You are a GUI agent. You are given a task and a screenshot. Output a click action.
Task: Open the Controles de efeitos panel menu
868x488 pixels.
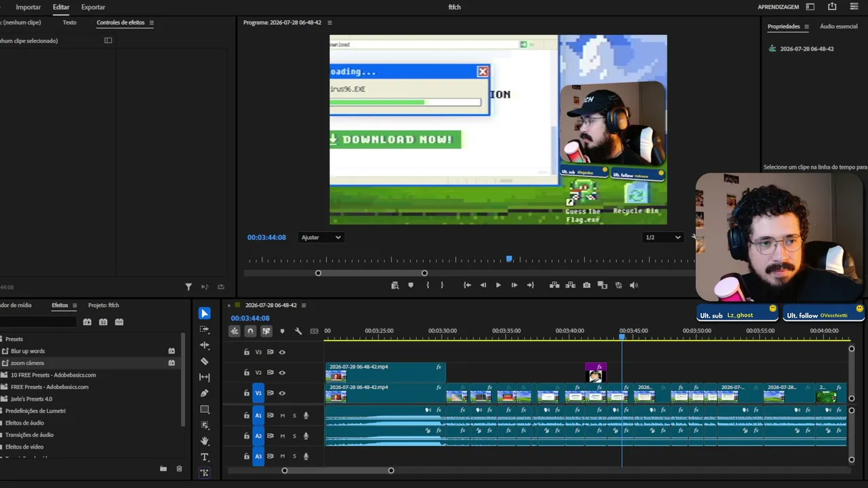151,22
